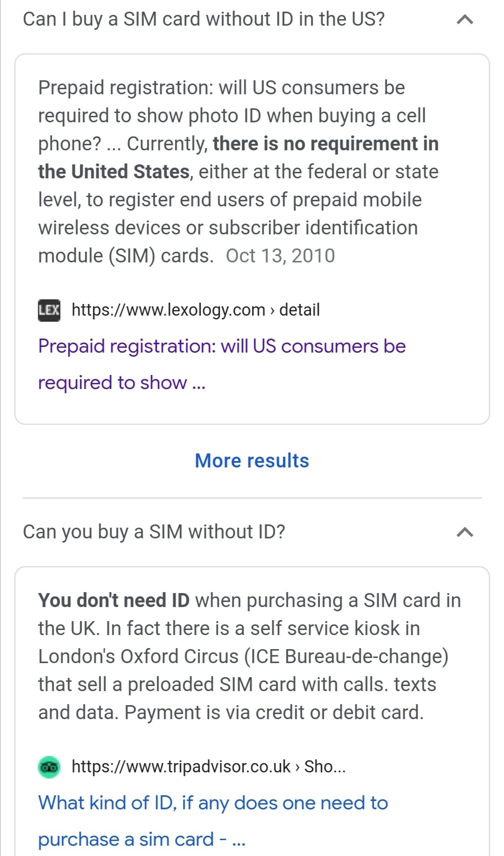Screen dimensions: 504x856
Task: Collapse the 'Can you buy a SIM without ID?' chevron
Action: click(x=465, y=532)
